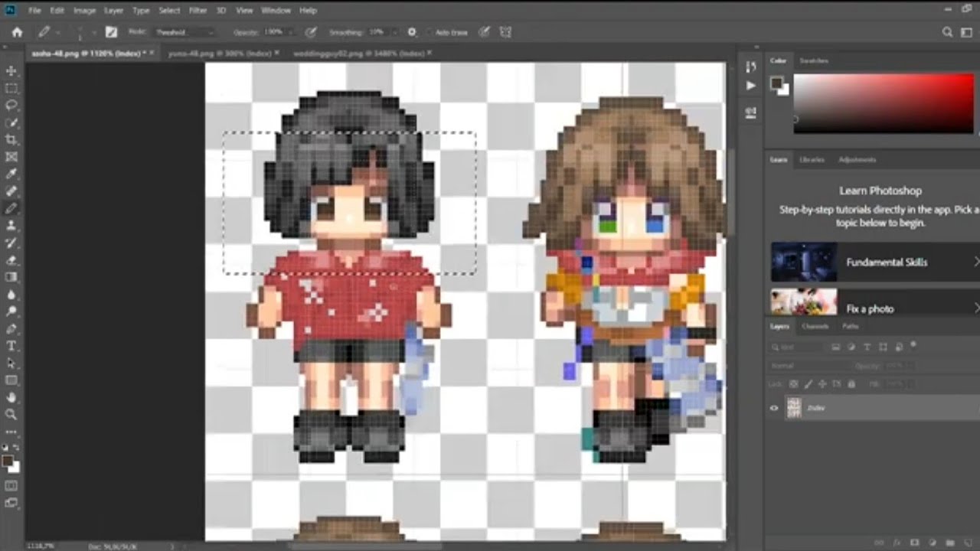Open the Smoothing value dropdown

click(x=394, y=32)
